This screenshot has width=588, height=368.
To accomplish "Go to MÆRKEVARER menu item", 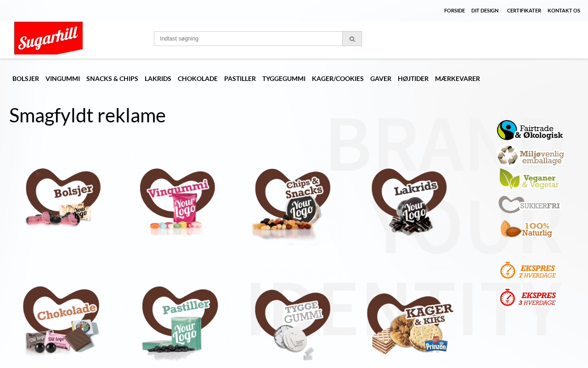I will 458,79.
